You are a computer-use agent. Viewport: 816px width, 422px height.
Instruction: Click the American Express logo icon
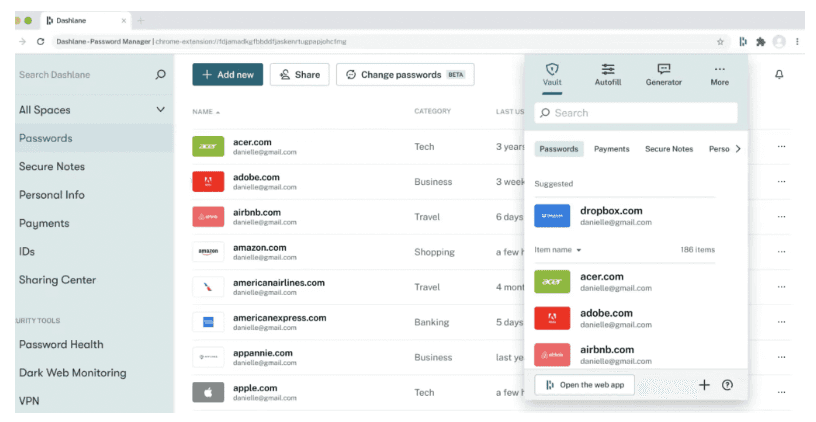[208, 322]
